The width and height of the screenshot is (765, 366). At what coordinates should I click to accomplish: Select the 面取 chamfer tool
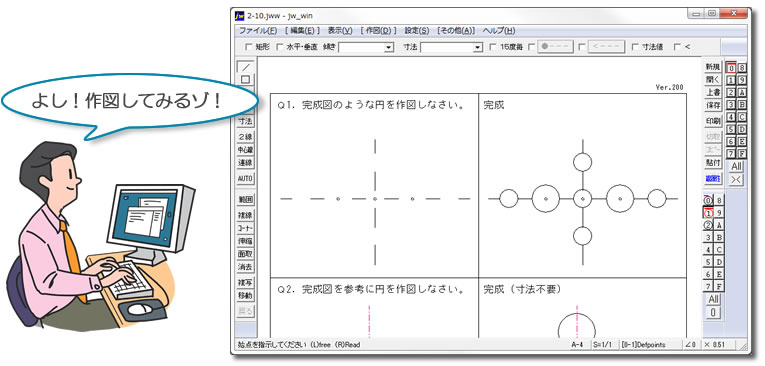click(x=245, y=254)
